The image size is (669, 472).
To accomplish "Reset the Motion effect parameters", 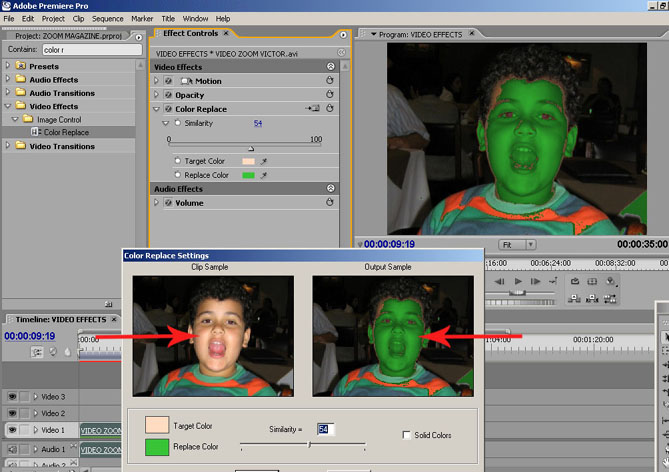I will click(330, 81).
